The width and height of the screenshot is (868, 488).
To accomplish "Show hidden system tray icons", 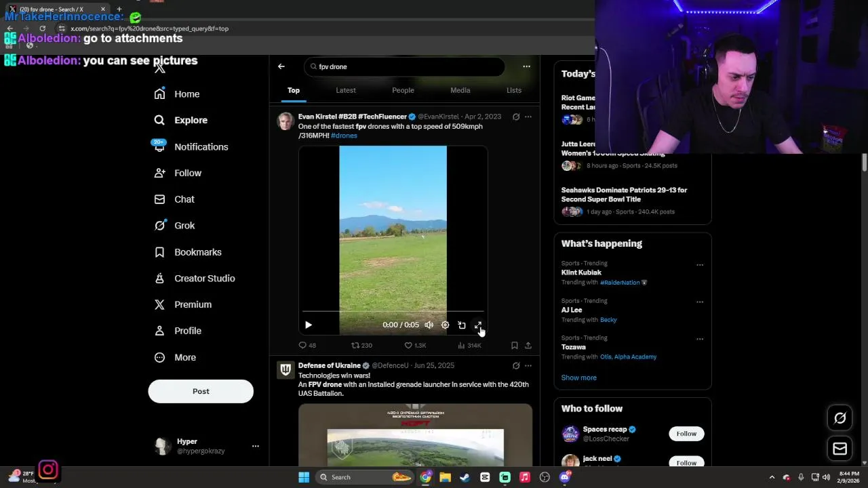I will (772, 477).
